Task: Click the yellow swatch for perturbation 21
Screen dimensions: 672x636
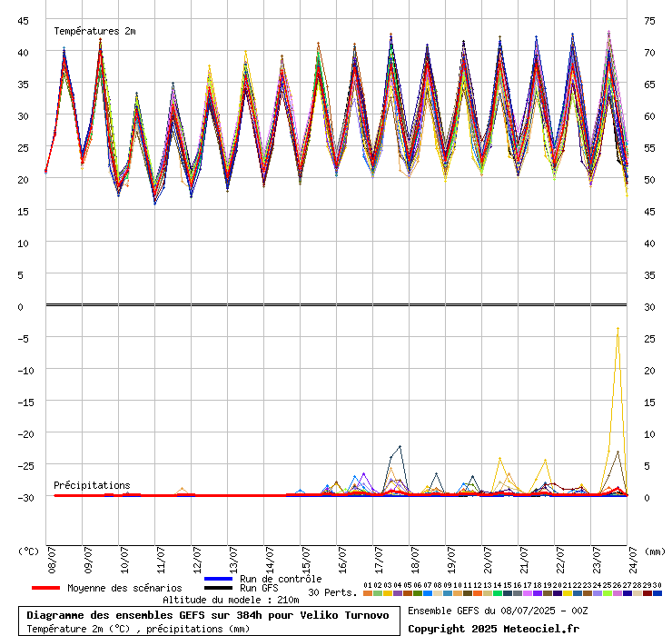Action: click(x=568, y=593)
